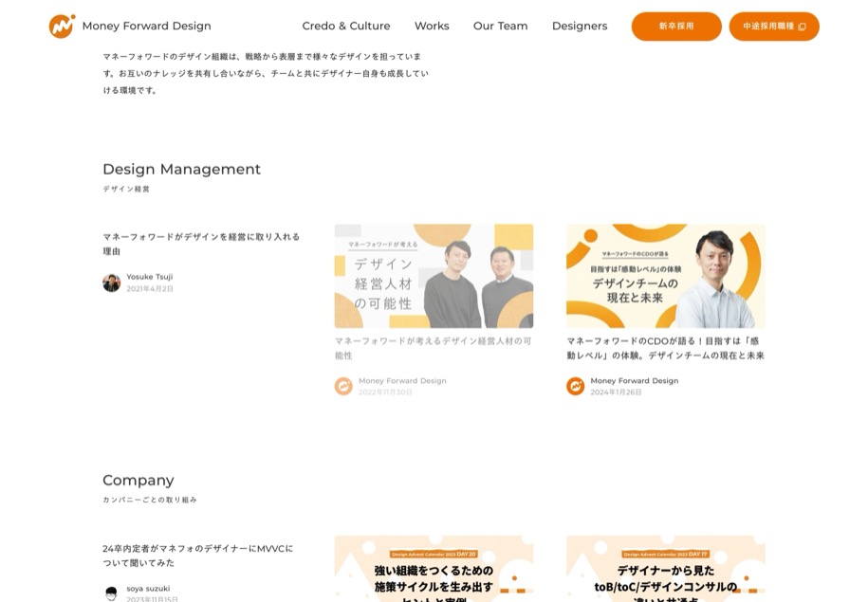Click external link icon in 中途採用職種 button
Screen dimensions: 868x602
tap(802, 27)
